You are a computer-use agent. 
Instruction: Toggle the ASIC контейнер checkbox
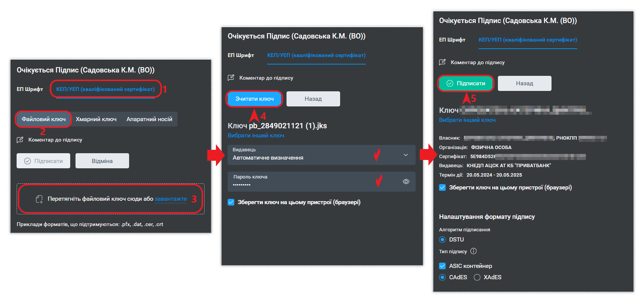442,266
